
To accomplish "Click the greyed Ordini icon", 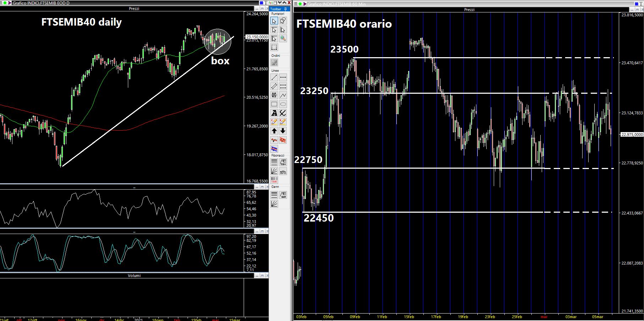I will (x=274, y=62).
